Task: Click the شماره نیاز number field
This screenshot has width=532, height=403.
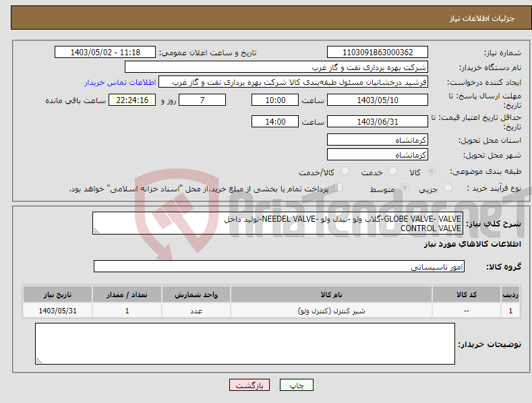Action: tap(378, 53)
